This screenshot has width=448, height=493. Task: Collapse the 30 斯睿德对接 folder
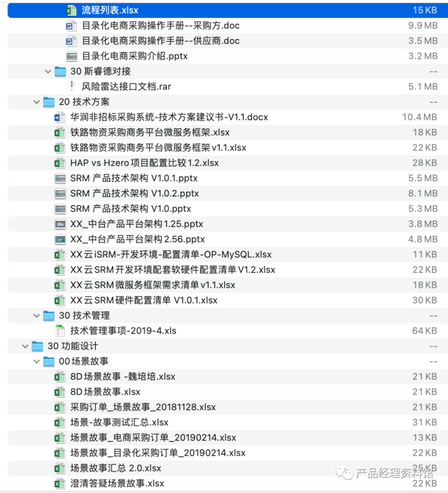(48, 71)
